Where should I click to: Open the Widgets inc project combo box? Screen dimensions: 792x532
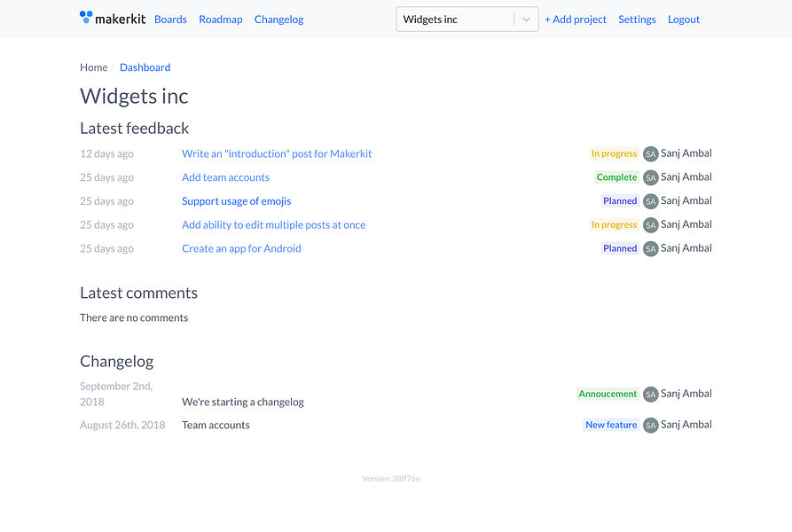pos(467,20)
